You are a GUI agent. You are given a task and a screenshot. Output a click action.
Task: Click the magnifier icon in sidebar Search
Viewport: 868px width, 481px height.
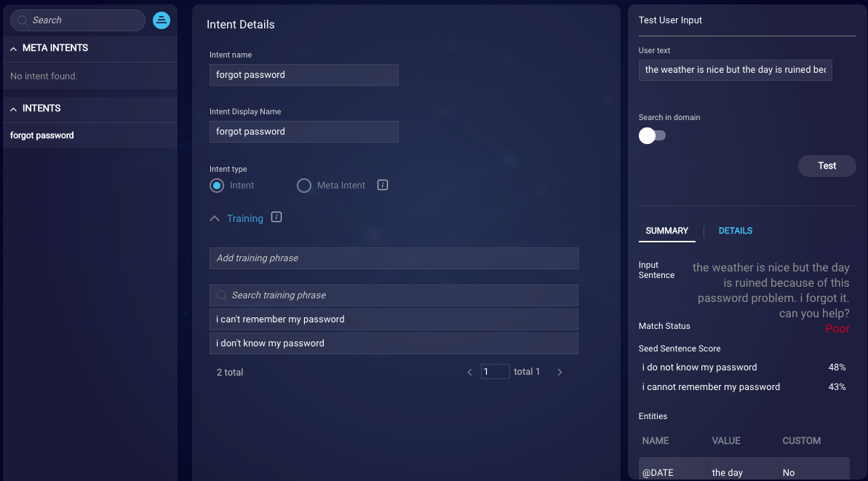click(x=22, y=20)
